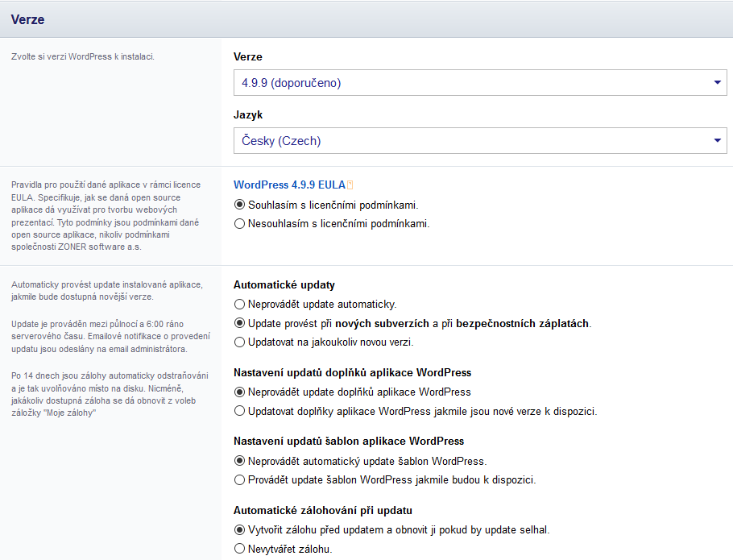
Task: Select 'Neprovádět automatický update šablon WordPress'
Action: (239, 461)
